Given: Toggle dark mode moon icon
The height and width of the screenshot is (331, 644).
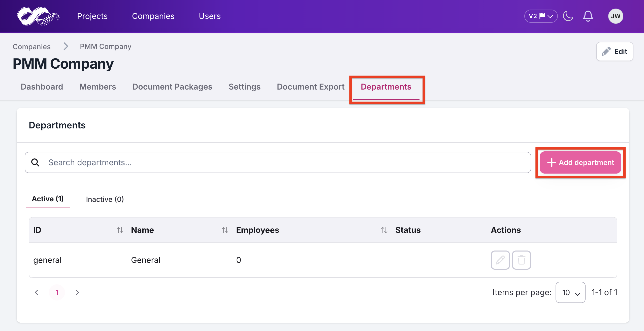Looking at the screenshot, I should coord(568,16).
